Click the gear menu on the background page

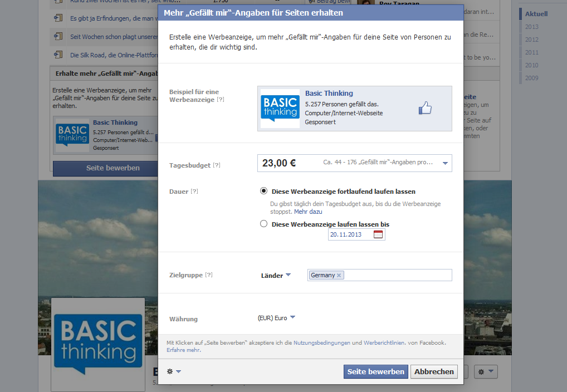pos(486,371)
